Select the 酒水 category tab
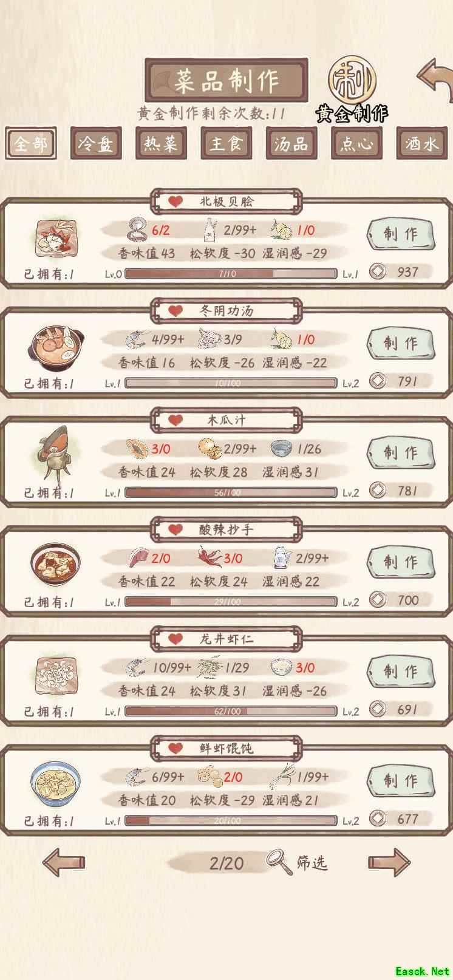The image size is (453, 980). [421, 144]
